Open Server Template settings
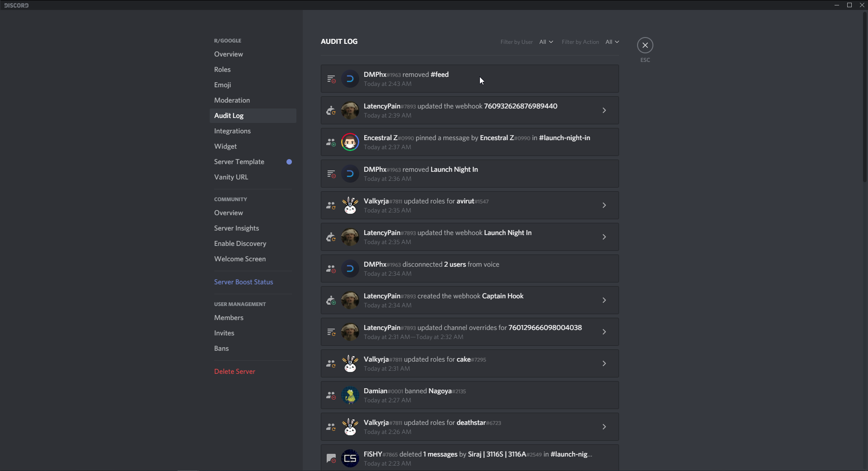Screen dimensions: 868x471 (x=239, y=162)
